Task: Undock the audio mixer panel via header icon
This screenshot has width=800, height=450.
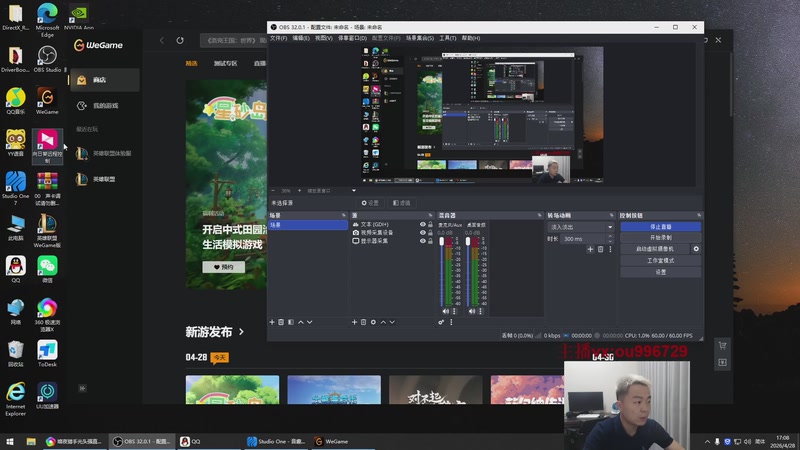Action: (539, 215)
